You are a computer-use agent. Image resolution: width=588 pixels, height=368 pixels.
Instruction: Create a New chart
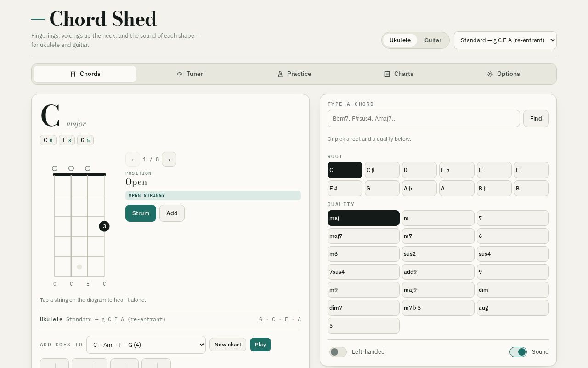pyautogui.click(x=228, y=345)
